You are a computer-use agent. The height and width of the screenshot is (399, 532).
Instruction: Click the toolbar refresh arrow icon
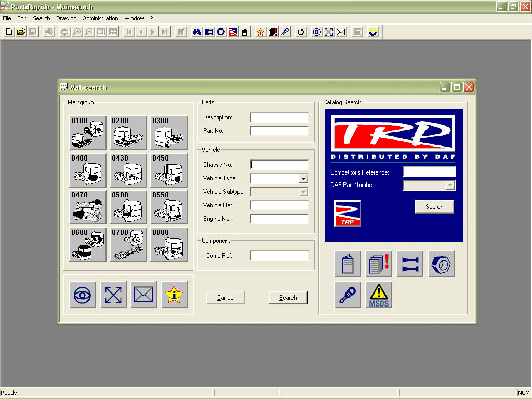point(301,32)
